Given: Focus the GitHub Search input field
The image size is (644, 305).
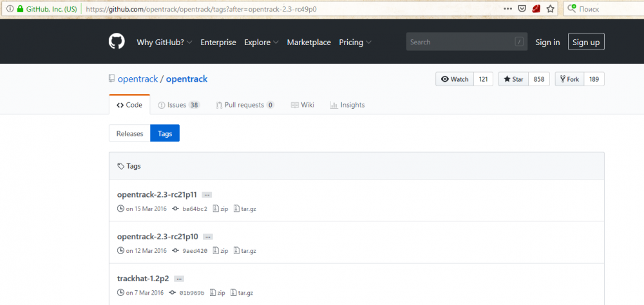Looking at the screenshot, I should click(x=467, y=42).
